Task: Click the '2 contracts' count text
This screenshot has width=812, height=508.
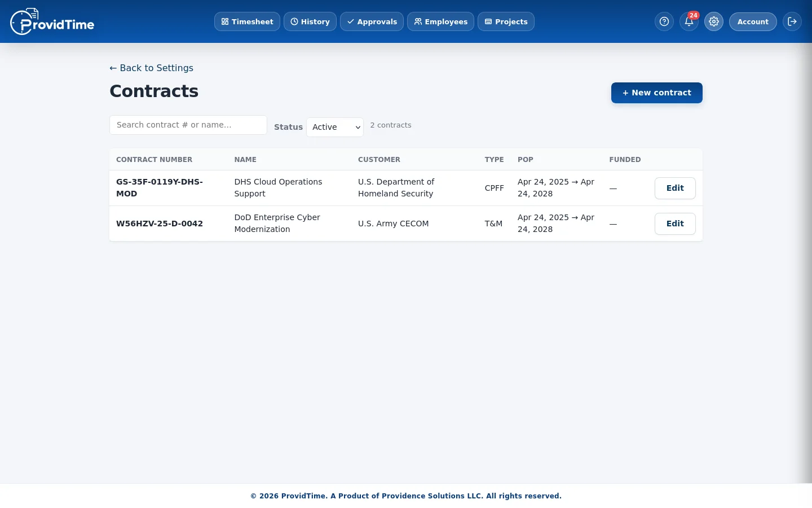Action: [x=391, y=125]
